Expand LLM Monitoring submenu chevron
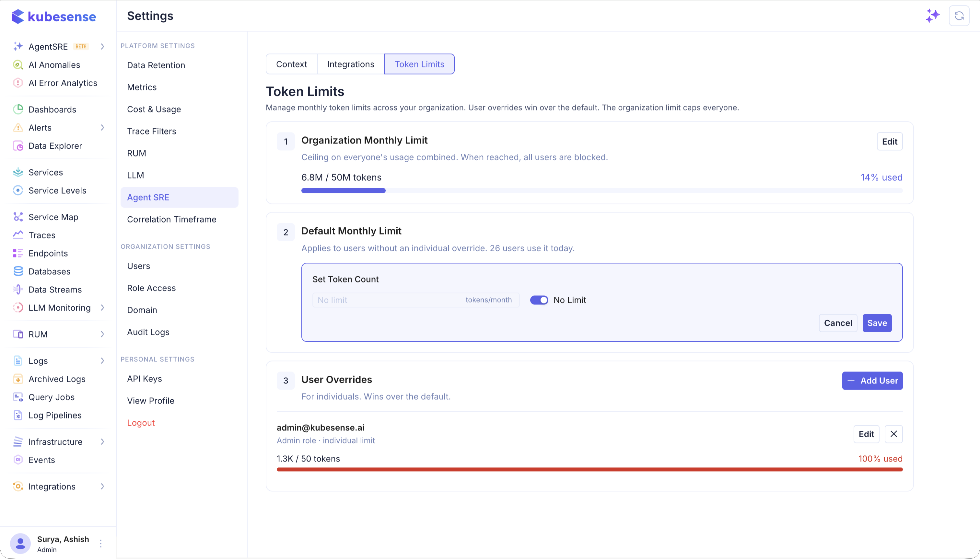 tap(102, 308)
